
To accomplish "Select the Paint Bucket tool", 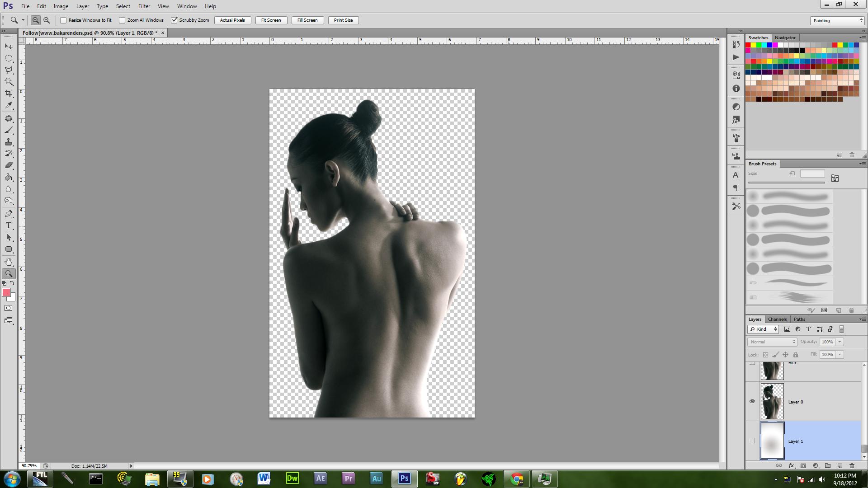I will [x=9, y=177].
